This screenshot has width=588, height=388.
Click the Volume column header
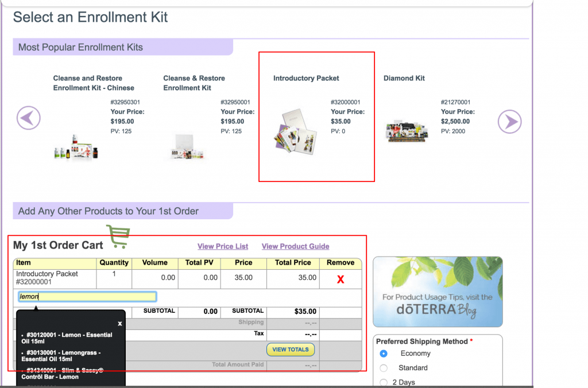pos(155,263)
